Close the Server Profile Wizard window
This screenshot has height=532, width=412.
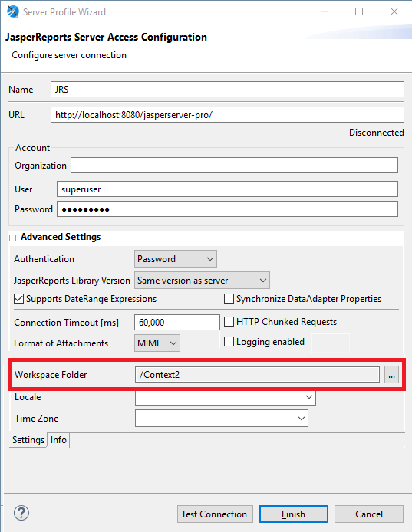click(394, 11)
